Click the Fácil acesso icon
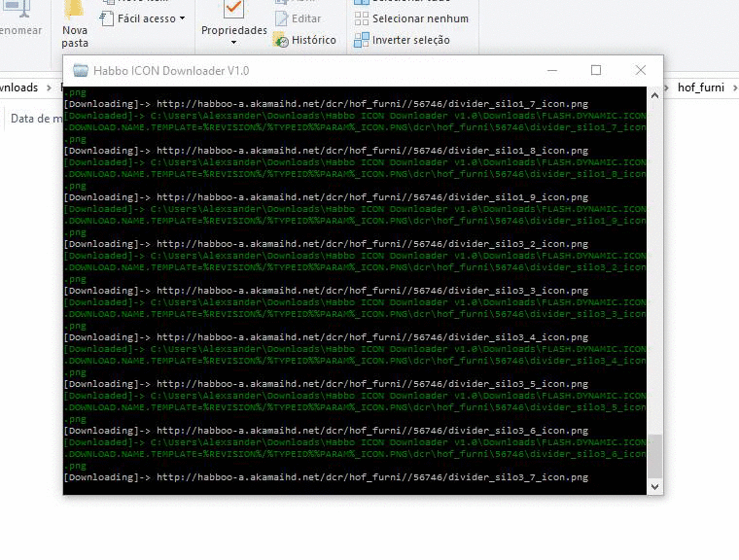 tap(107, 18)
